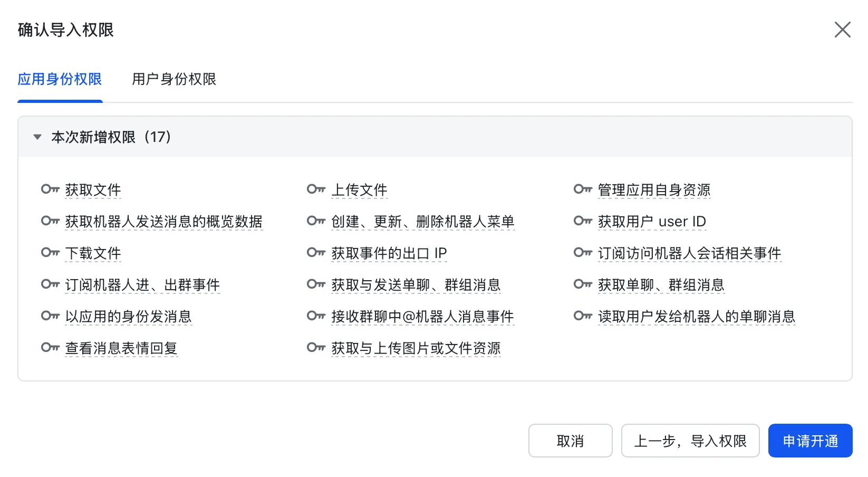The image size is (868, 477).
Task: Click the key icon beside 上传文件
Action: pyautogui.click(x=316, y=189)
